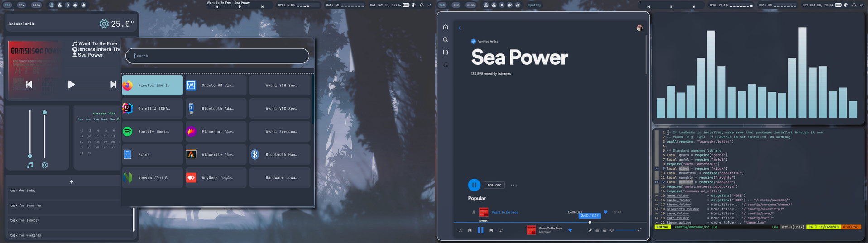This screenshot has width=868, height=243.
Task: Toggle notifications bell in the 19:34 bar
Action: coord(422,5)
